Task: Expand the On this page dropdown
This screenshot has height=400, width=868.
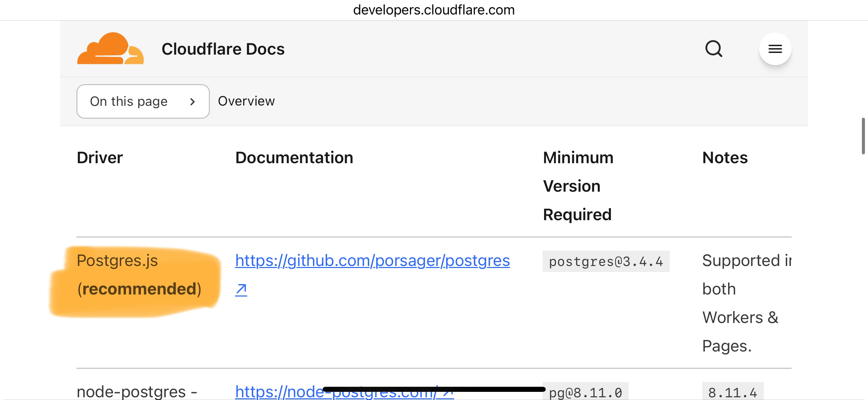Action: [143, 101]
